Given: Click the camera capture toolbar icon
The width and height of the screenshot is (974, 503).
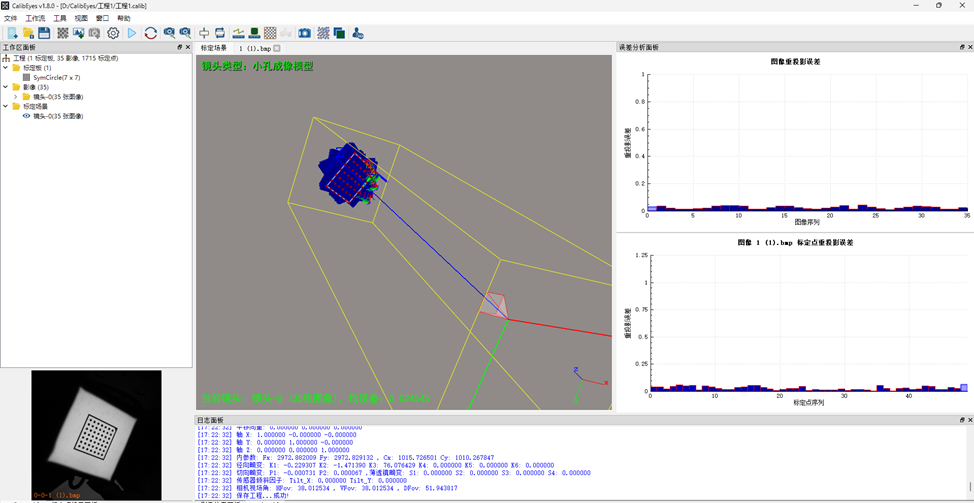Looking at the screenshot, I should point(305,33).
